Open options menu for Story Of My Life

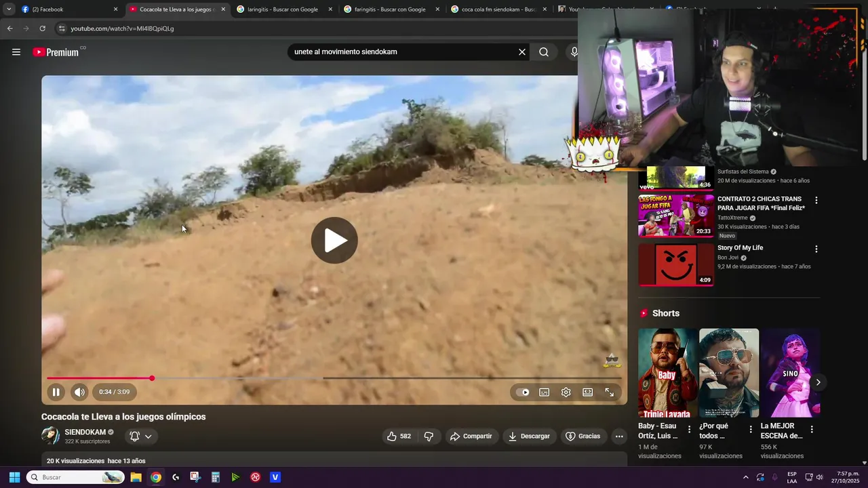pos(816,249)
